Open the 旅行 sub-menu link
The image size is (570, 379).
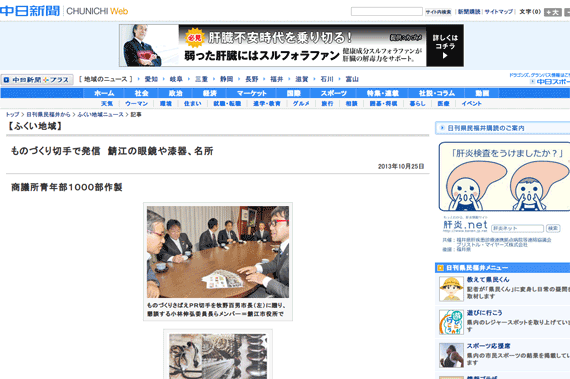pyautogui.click(x=327, y=104)
